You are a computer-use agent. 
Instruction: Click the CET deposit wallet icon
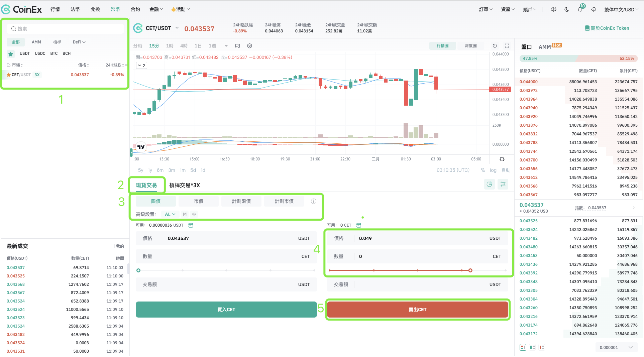pyautogui.click(x=359, y=225)
